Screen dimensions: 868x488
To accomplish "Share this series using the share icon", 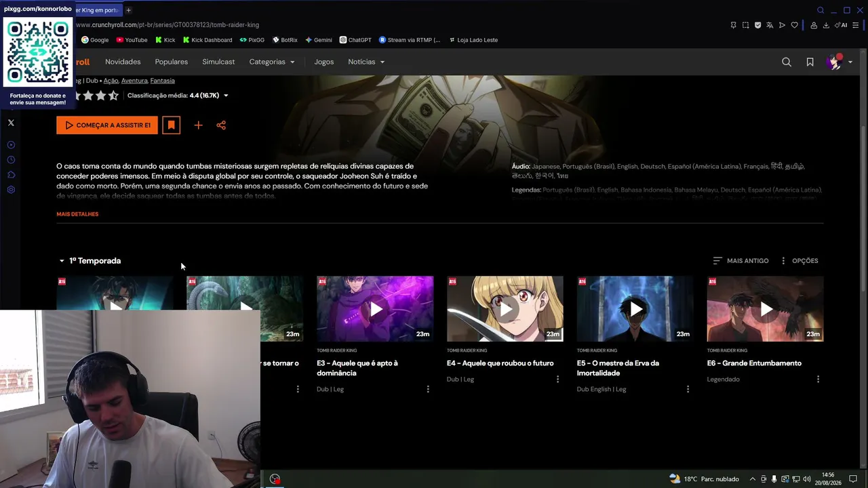I will pyautogui.click(x=221, y=125).
